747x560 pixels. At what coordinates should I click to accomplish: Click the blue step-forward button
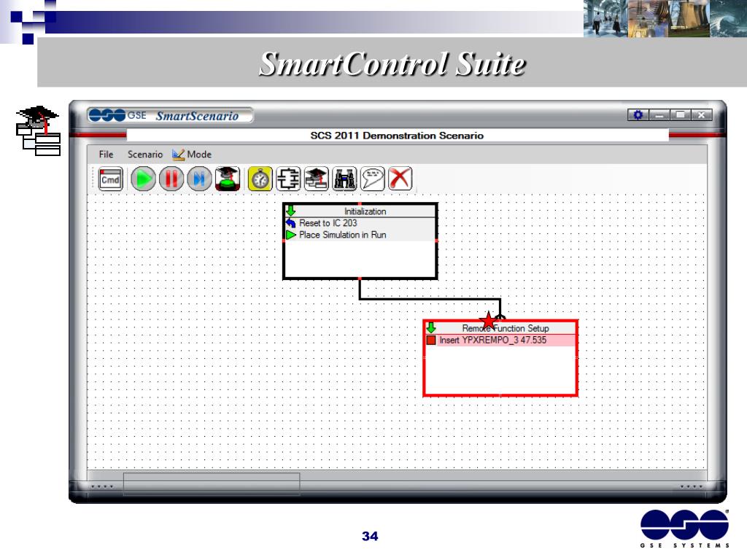[x=199, y=179]
